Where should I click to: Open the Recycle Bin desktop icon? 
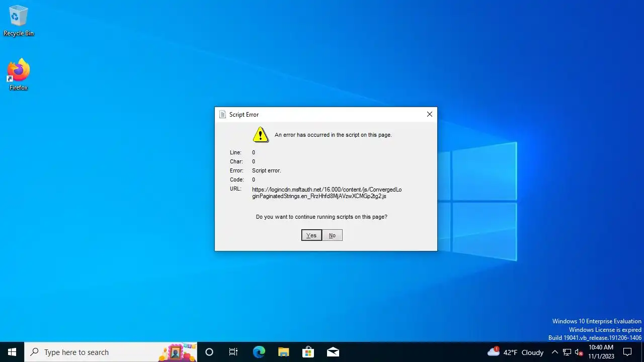tap(19, 21)
